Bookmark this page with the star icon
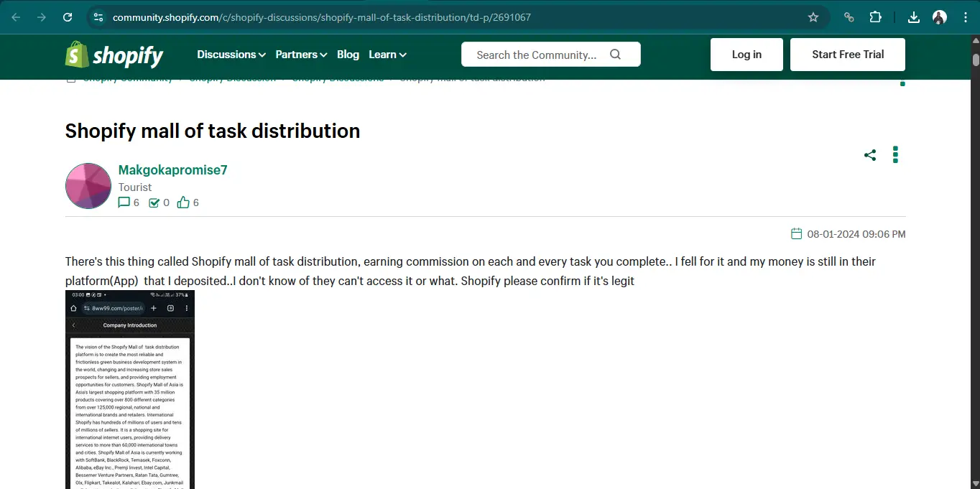The image size is (980, 489). click(813, 17)
